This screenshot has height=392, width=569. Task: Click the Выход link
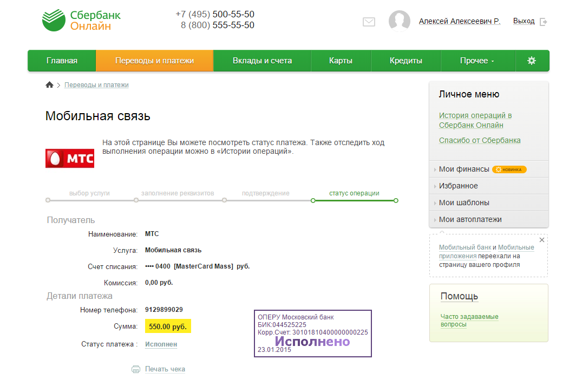click(524, 21)
